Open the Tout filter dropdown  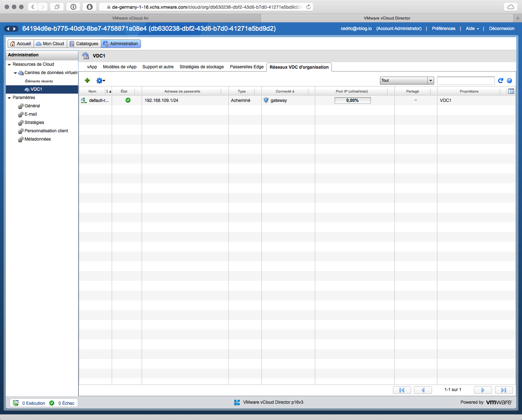(407, 81)
